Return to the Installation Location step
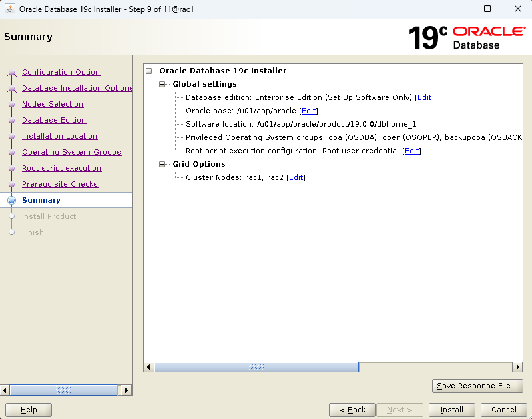 tap(59, 136)
